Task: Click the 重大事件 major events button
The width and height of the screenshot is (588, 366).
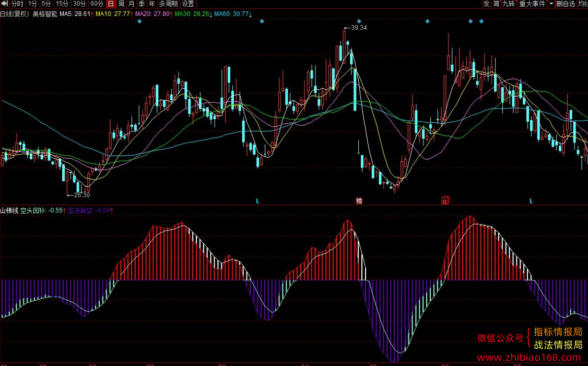Action: coord(532,4)
